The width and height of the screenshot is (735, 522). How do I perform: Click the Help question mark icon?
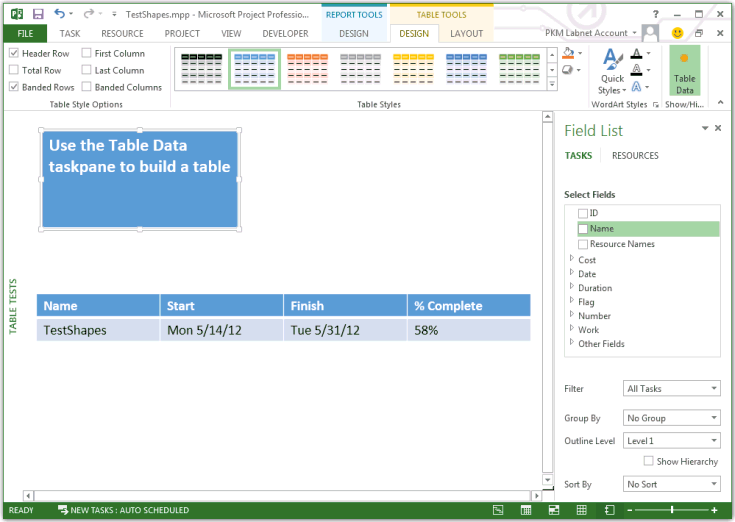click(656, 14)
